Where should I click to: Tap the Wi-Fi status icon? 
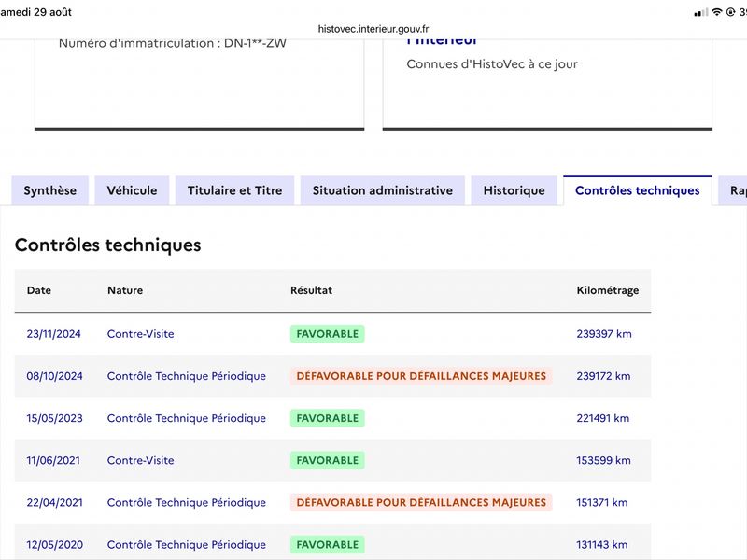716,12
